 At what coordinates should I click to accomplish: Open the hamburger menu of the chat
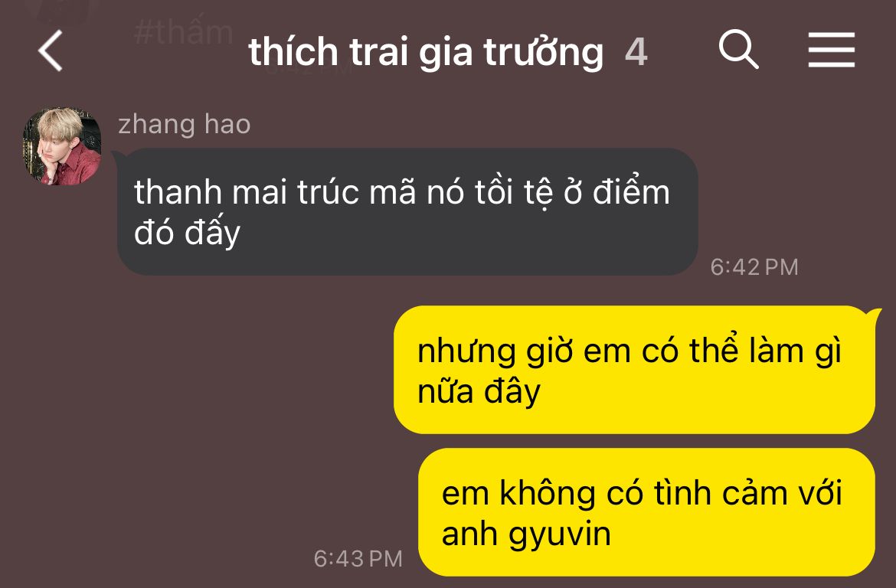coord(831,50)
